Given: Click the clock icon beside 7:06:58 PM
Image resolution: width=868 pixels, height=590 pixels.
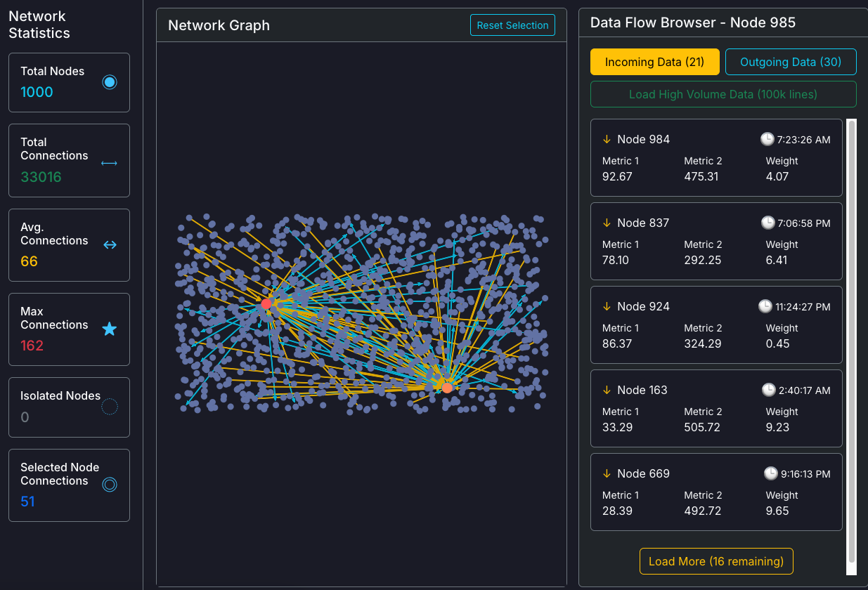Looking at the screenshot, I should pos(767,223).
